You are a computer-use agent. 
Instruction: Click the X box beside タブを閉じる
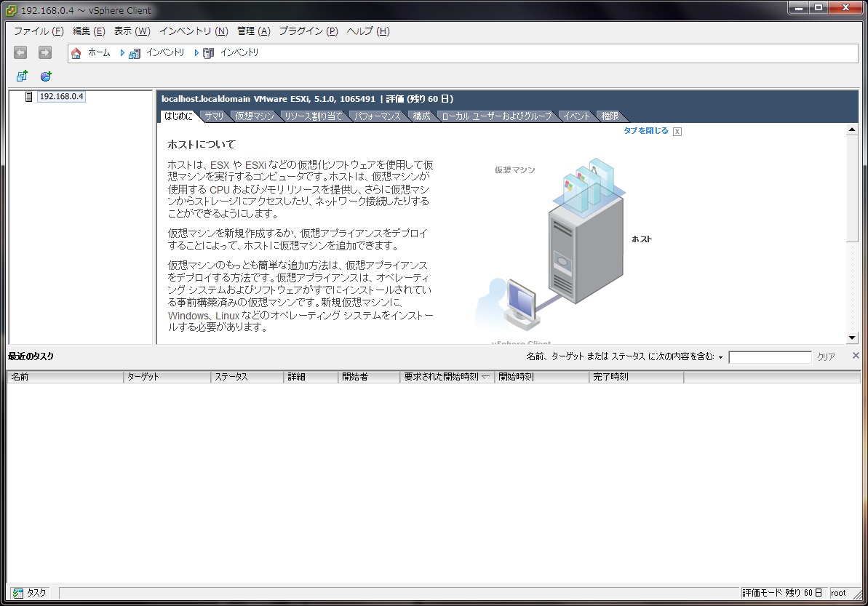[x=677, y=132]
